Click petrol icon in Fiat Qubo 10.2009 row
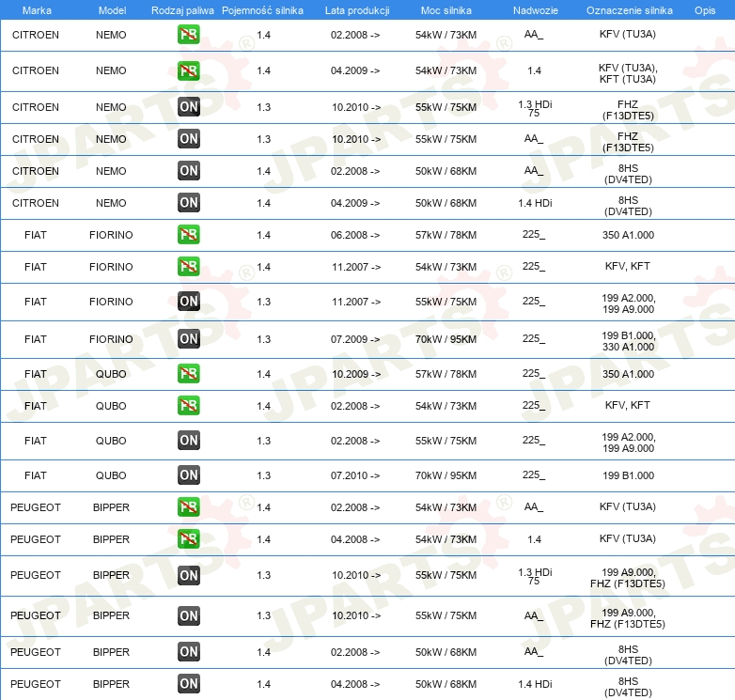735x700 pixels. 188,374
